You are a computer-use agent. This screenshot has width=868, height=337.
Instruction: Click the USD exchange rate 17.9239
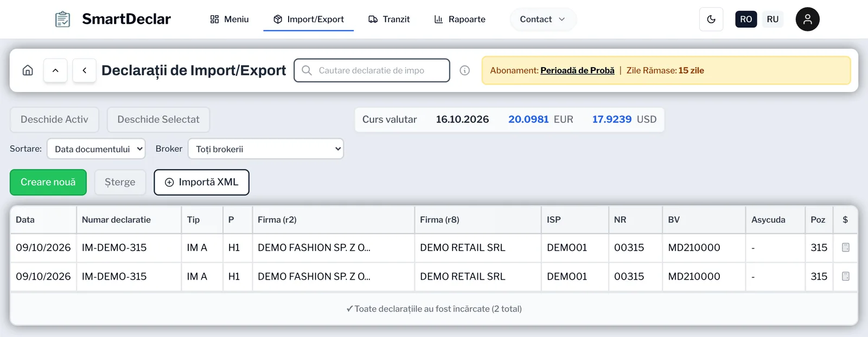pyautogui.click(x=612, y=119)
